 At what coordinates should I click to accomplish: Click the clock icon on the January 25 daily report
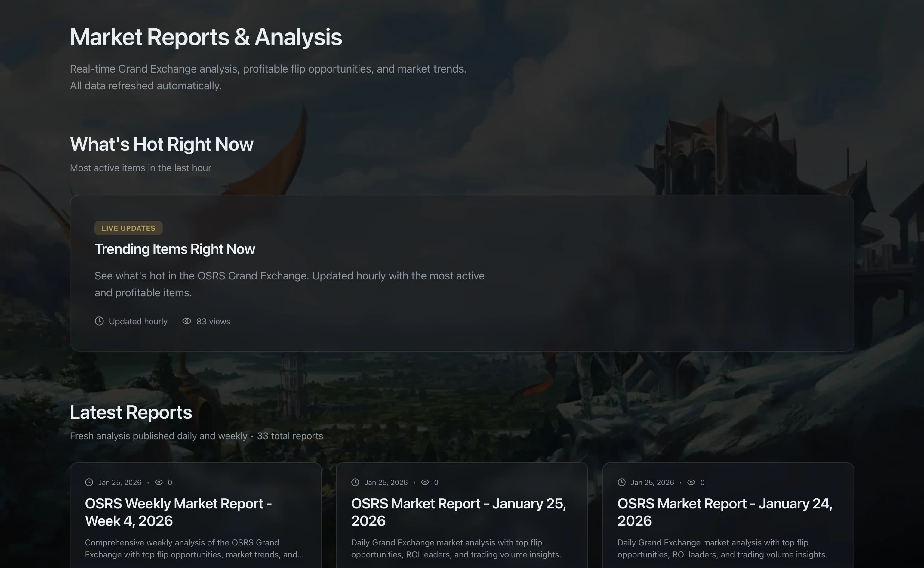(x=355, y=482)
